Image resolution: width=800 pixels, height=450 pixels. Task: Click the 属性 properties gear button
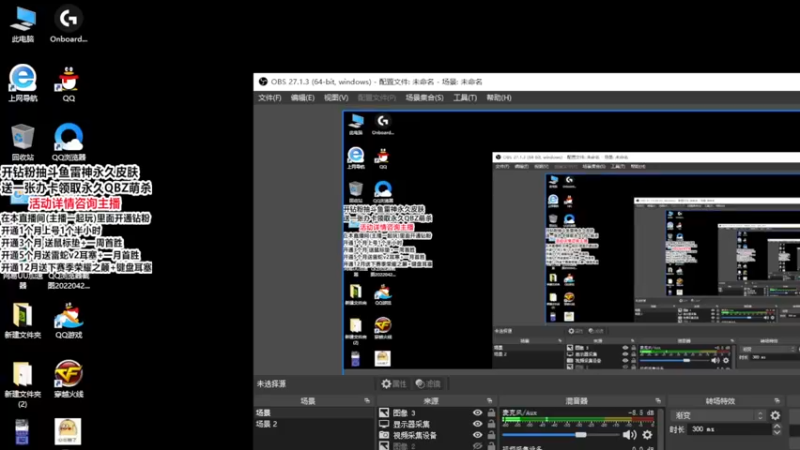pos(394,384)
